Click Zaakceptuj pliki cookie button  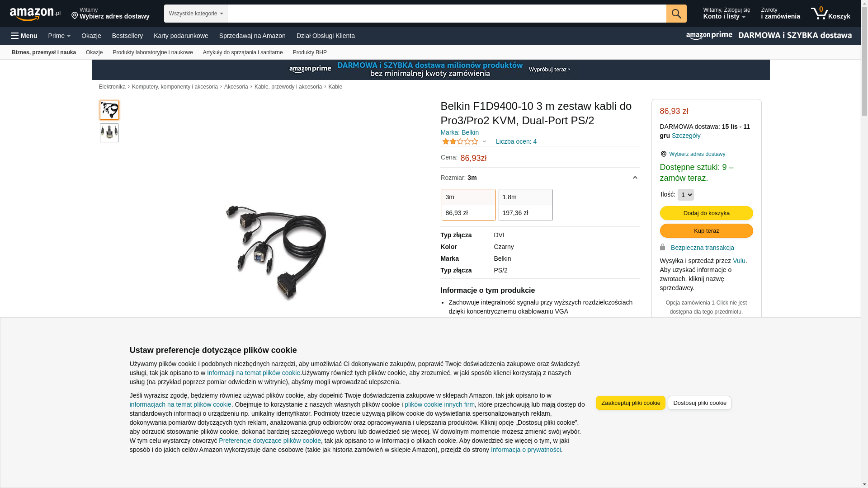click(x=631, y=403)
